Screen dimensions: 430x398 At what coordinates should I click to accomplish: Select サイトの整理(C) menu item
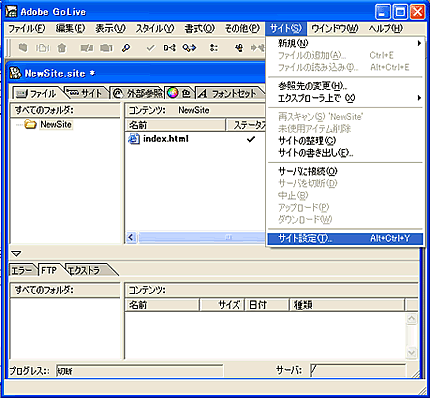345,141
